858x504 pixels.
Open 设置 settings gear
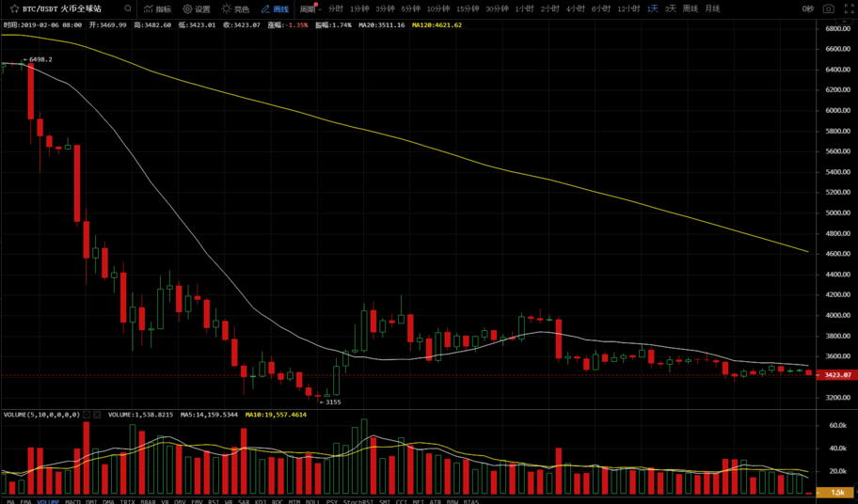tap(196, 8)
